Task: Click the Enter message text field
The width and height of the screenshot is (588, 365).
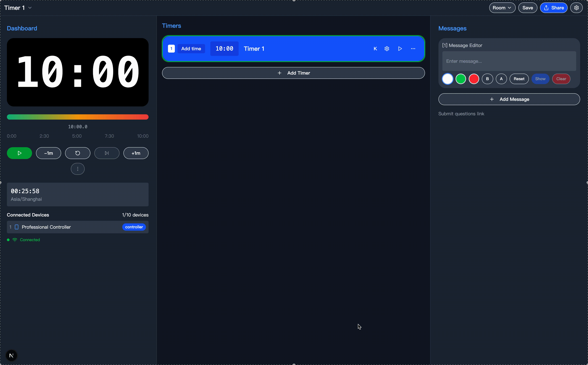Action: tap(509, 61)
